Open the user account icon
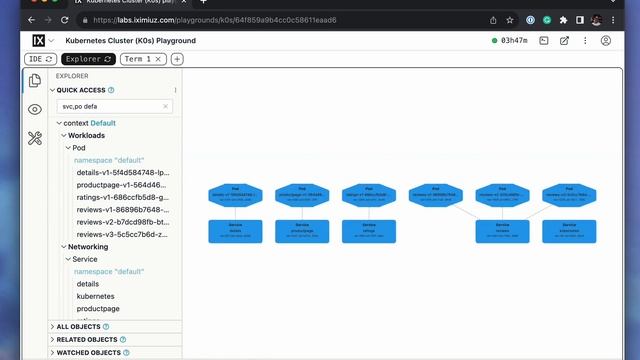 point(606,40)
